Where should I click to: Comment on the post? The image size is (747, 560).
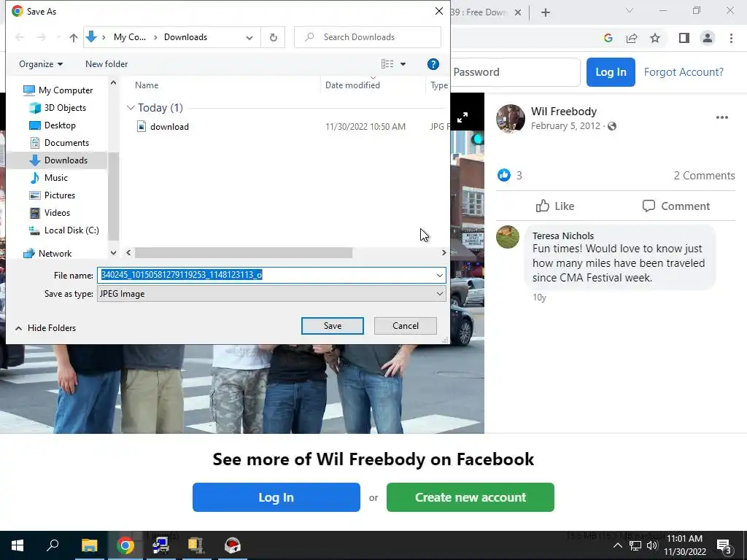676,206
